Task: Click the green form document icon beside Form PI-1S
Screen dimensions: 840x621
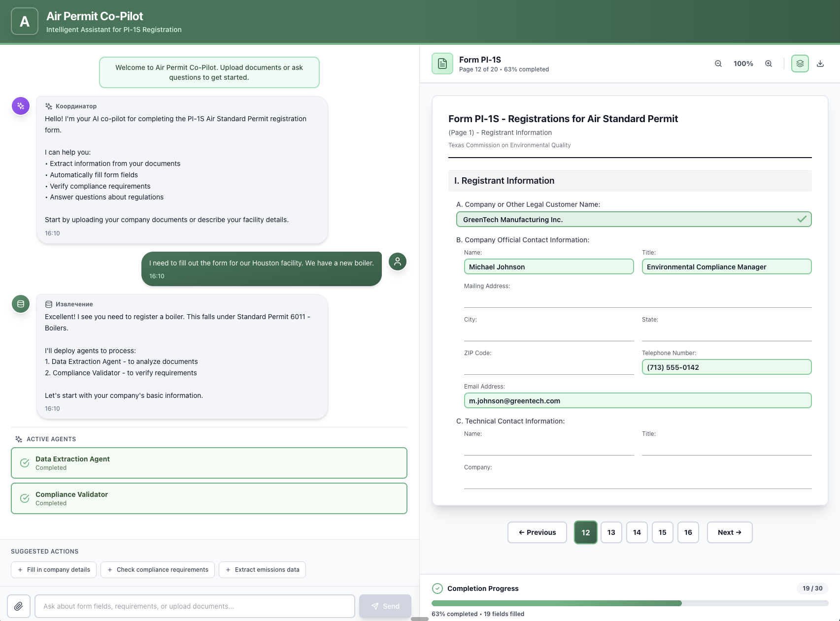Action: [442, 63]
